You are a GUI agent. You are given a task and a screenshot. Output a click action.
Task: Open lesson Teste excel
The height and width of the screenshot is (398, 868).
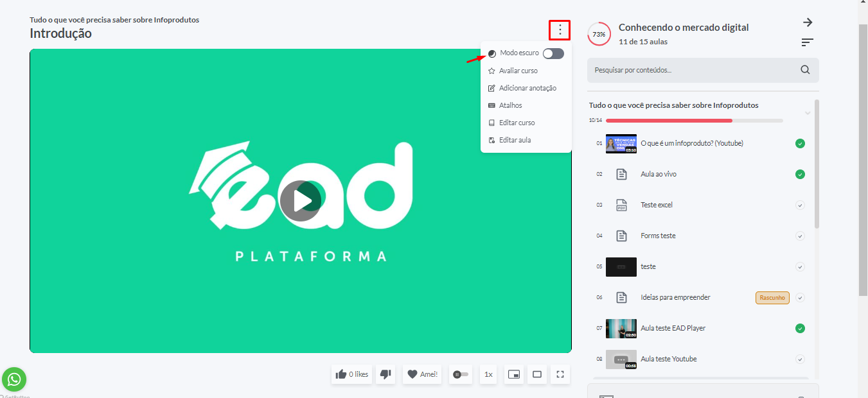[x=657, y=205]
